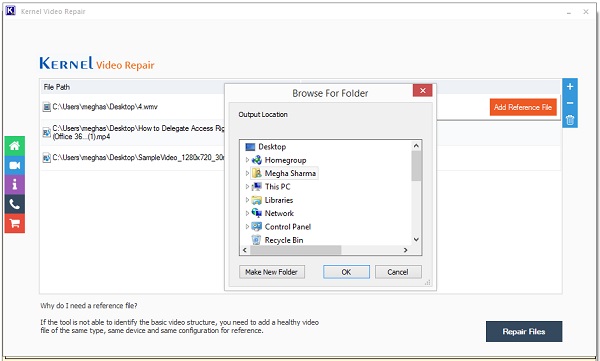Screen dimensions: 600x361
Task: Click the dialog resize grip corner
Action: click(428, 283)
